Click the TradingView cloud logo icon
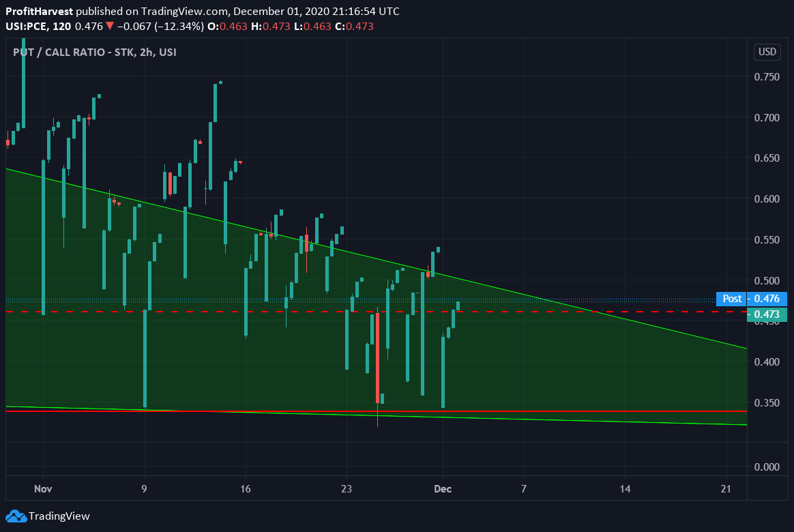 point(16,516)
